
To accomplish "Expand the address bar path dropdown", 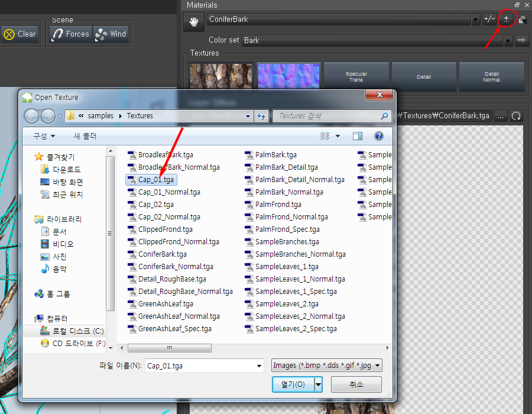I will point(248,116).
